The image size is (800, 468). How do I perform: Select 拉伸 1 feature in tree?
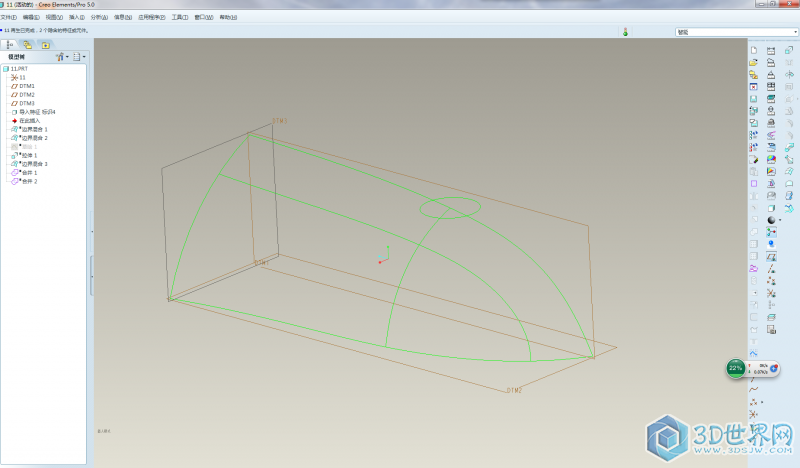point(24,155)
